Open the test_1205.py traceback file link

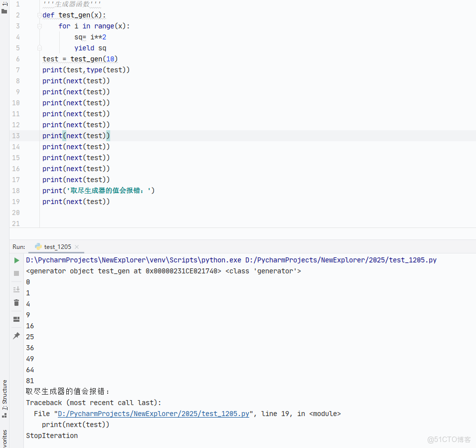tap(154, 414)
